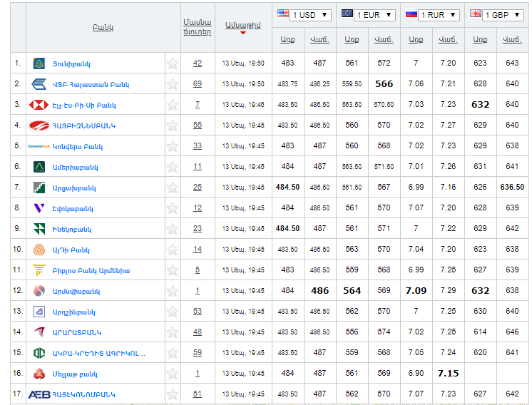Image resolution: width=532 pixels, height=405 pixels.
Task: Click the Evocabank purple V logo in row 8
Action: tap(39, 208)
